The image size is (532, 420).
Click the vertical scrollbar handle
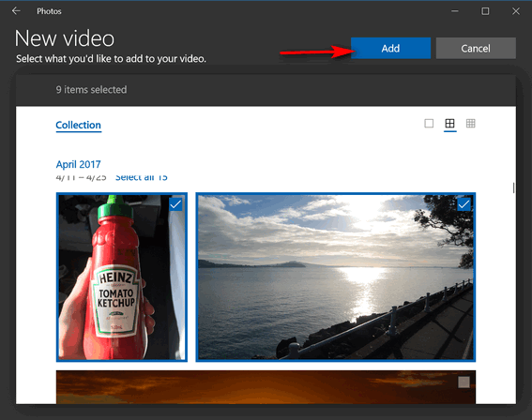click(x=513, y=187)
